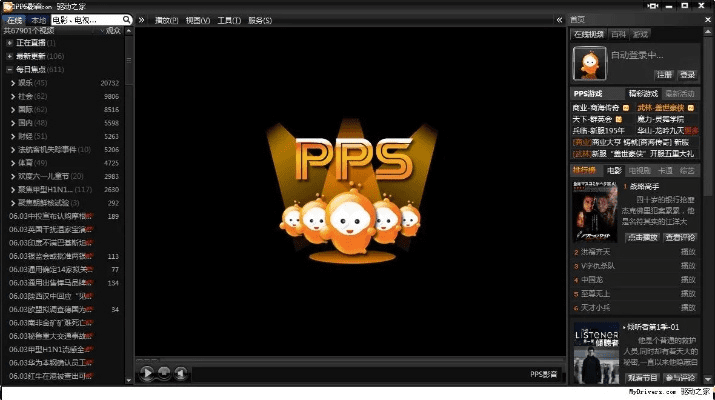Viewport: 715px width, 400px height.
Task: Expand the 社会 category
Action: click(13, 96)
